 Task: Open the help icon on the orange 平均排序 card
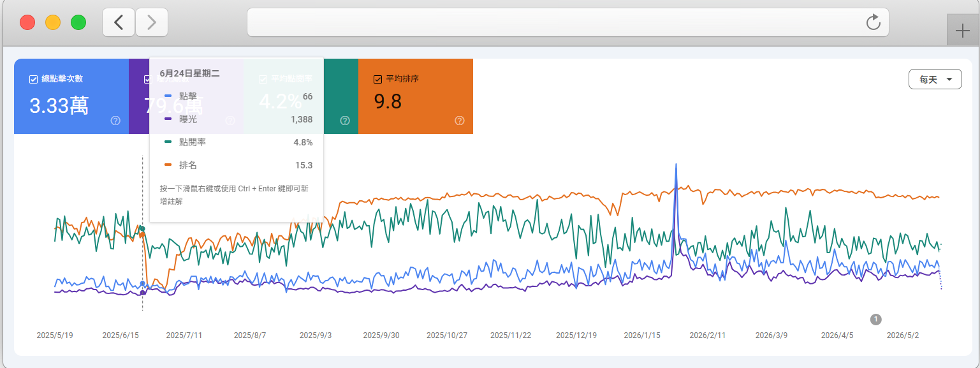(460, 121)
